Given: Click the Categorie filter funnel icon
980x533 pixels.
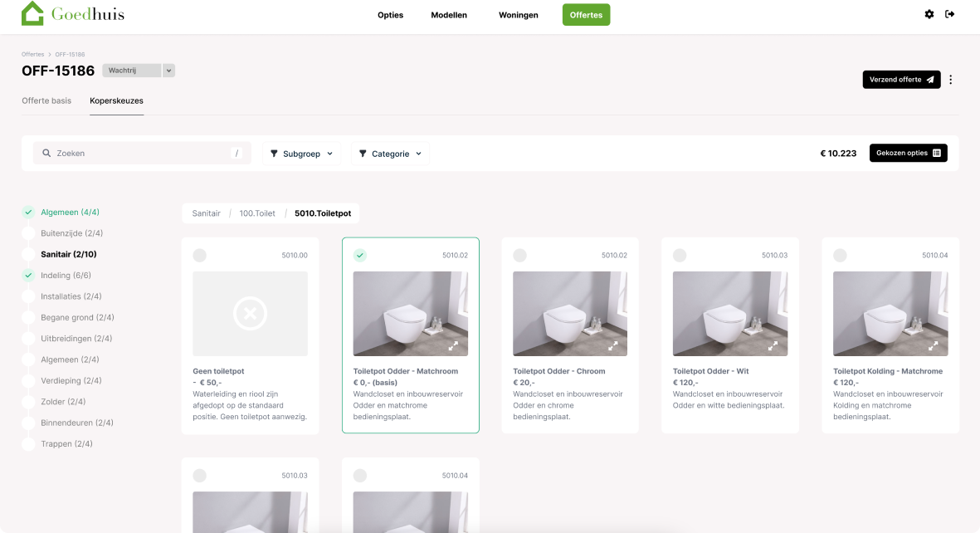Looking at the screenshot, I should 363,154.
